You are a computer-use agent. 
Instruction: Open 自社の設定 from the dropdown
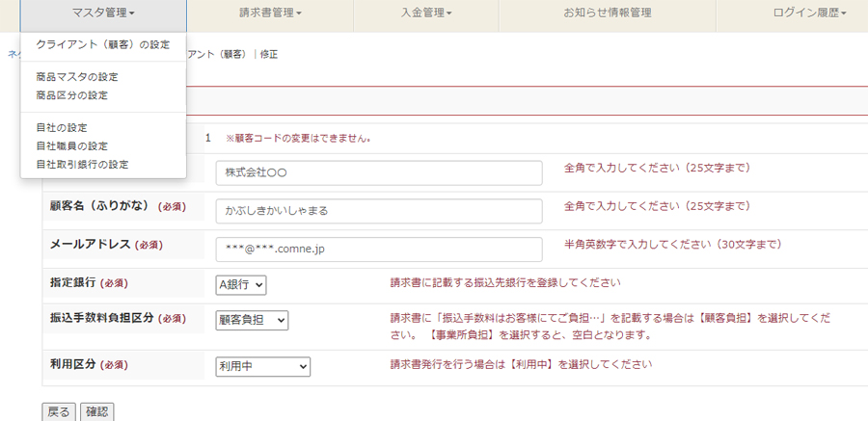[x=62, y=127]
